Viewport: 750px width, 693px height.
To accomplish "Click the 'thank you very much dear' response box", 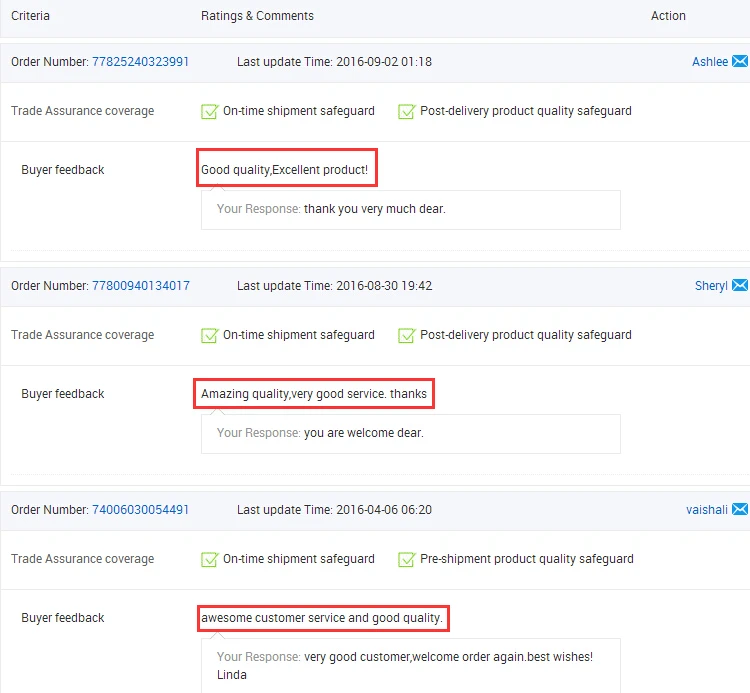I will [410, 210].
